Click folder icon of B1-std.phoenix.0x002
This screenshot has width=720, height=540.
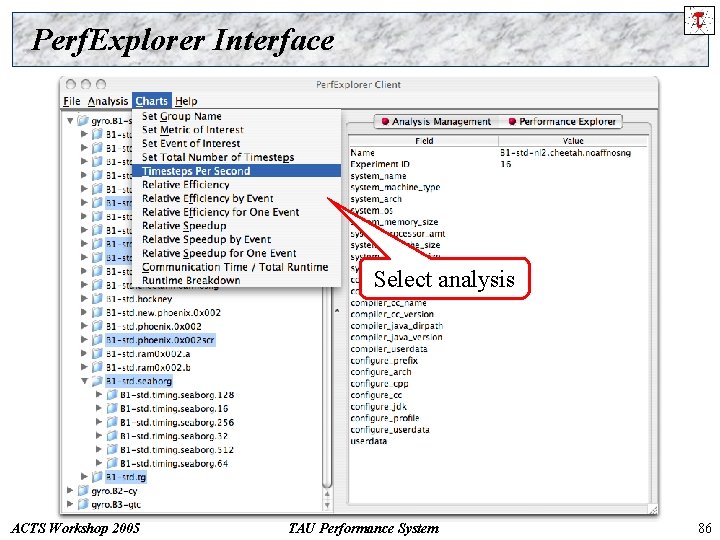click(97, 326)
